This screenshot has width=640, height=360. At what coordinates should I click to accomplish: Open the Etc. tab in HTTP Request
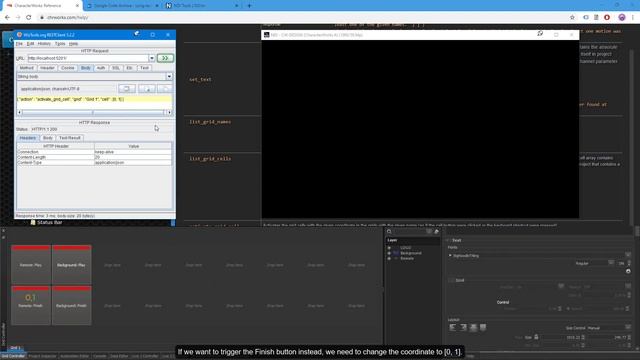129,68
